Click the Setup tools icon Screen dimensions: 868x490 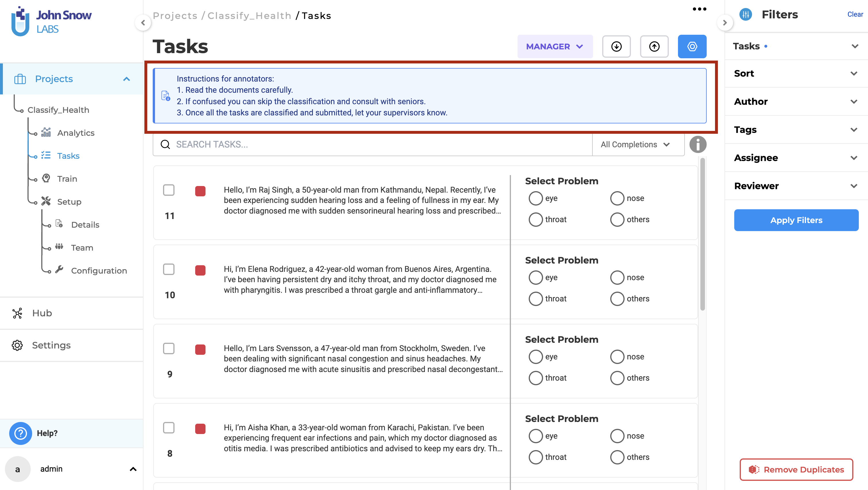click(46, 201)
